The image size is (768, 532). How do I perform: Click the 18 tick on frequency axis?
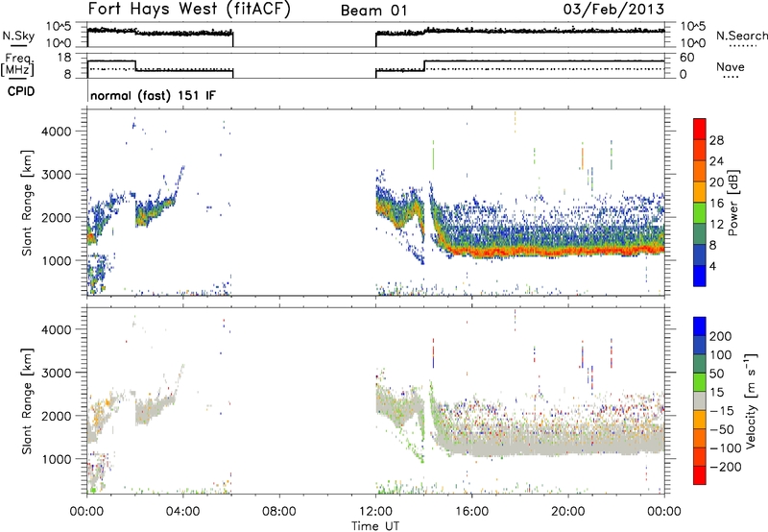(64, 58)
